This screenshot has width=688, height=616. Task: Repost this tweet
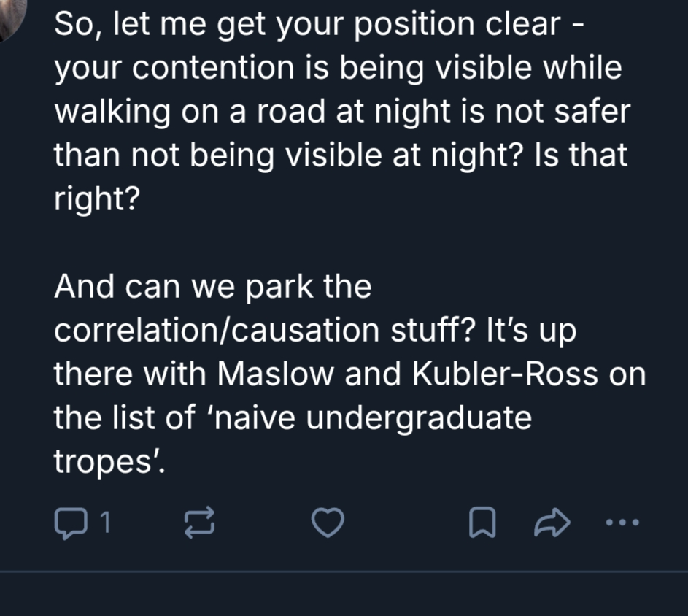click(x=199, y=522)
